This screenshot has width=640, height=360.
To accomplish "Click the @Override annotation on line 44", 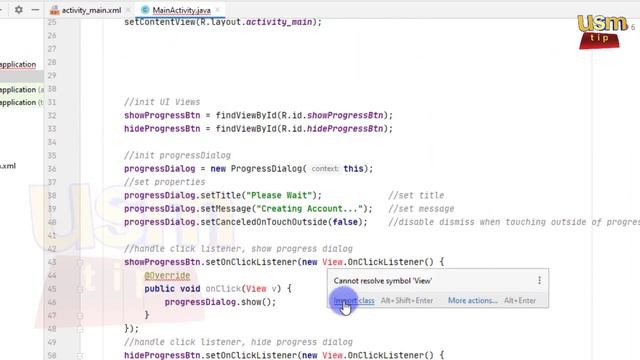I will click(x=167, y=276).
